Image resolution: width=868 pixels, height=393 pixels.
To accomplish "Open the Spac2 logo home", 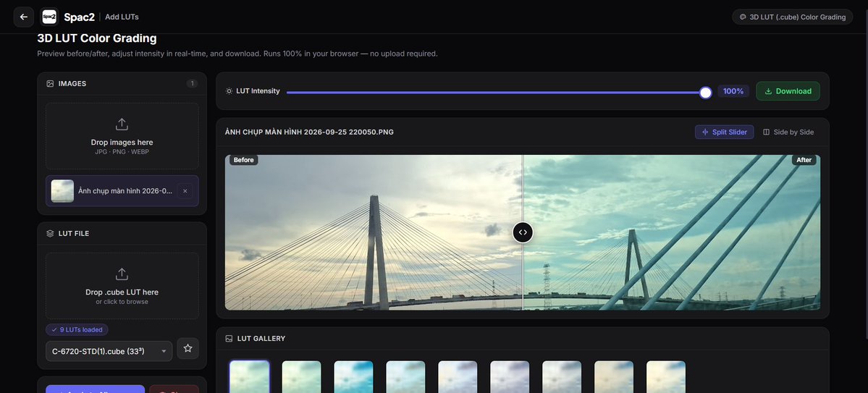I will [49, 17].
